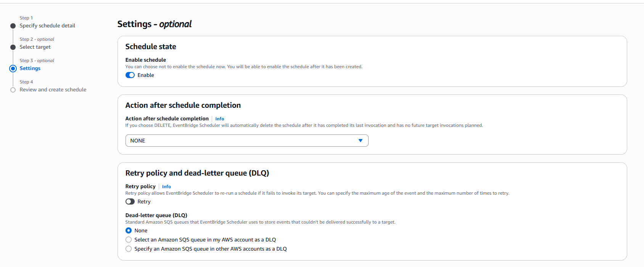
Task: Click the Retry toggle label text
Action: pos(144,201)
